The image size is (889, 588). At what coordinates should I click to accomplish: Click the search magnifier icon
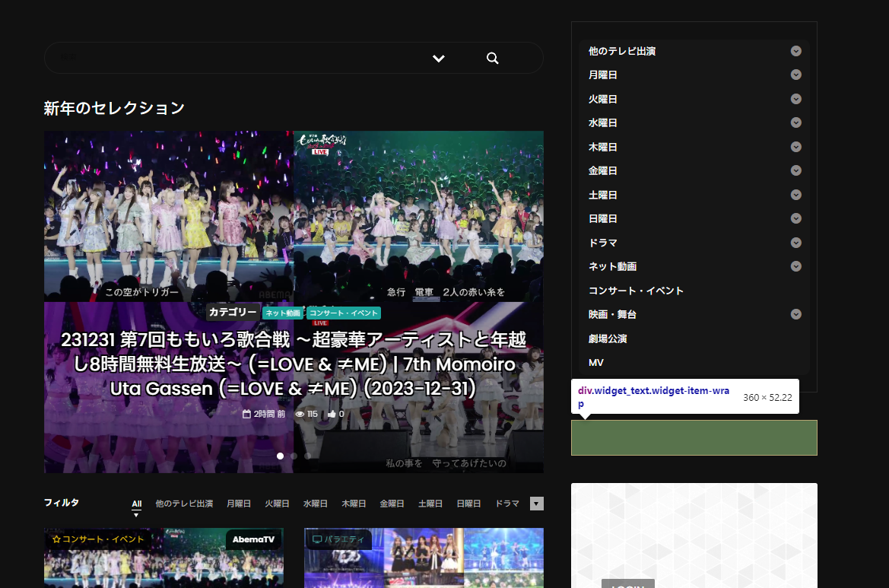(492, 58)
